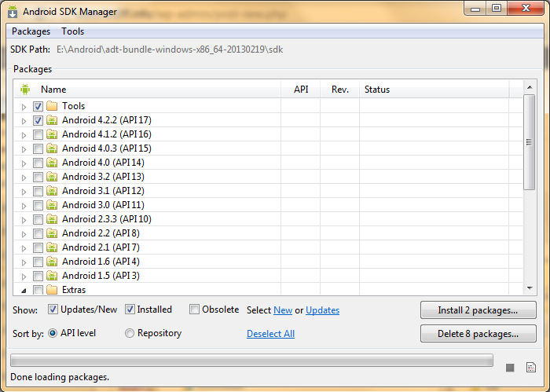The image size is (550, 392).
Task: Expand the Android 3.0 (API 11) node
Action: pos(24,206)
